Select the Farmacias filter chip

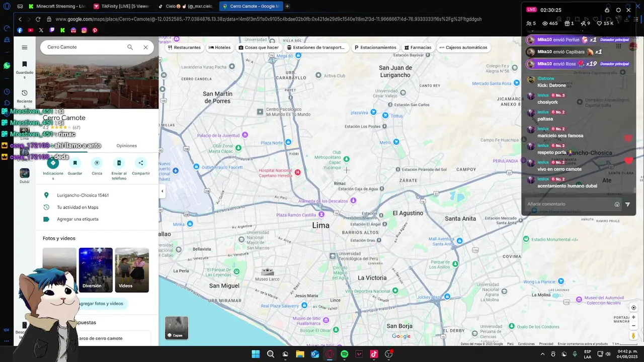[418, 47]
